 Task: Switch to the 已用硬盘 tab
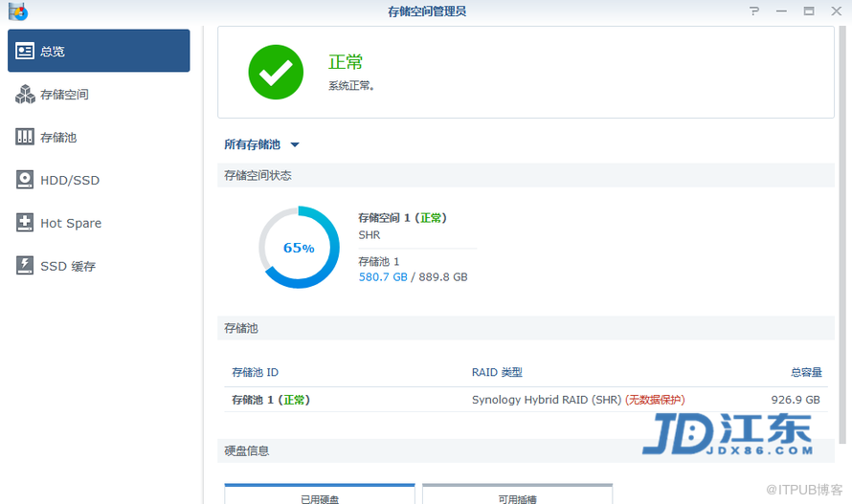320,495
